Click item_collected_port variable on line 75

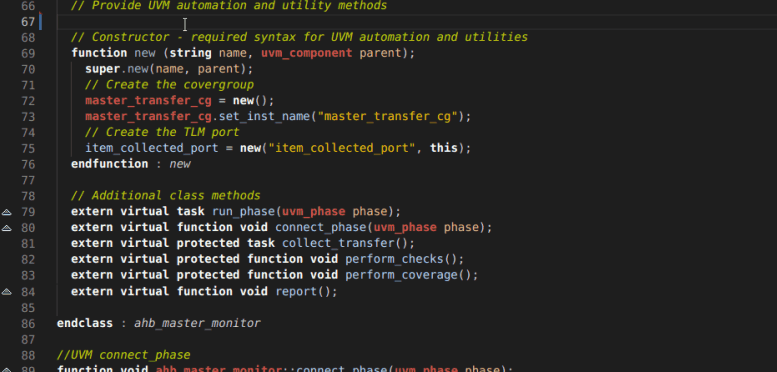[152, 148]
